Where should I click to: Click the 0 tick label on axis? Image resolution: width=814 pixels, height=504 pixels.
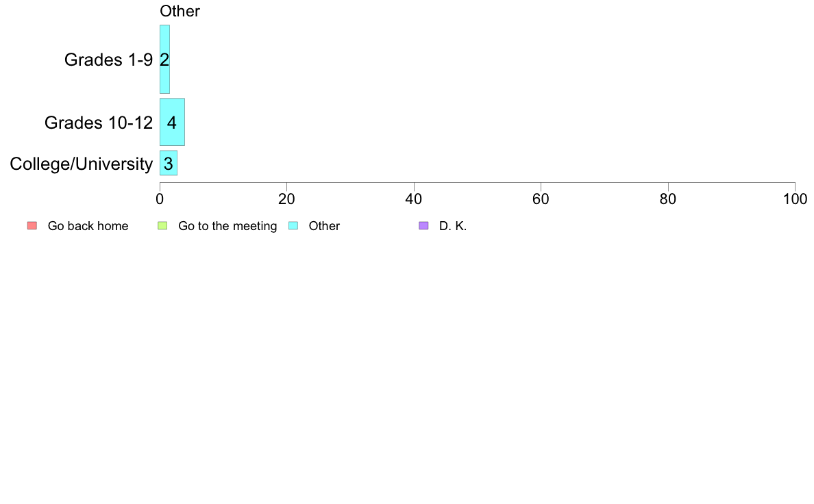(160, 199)
